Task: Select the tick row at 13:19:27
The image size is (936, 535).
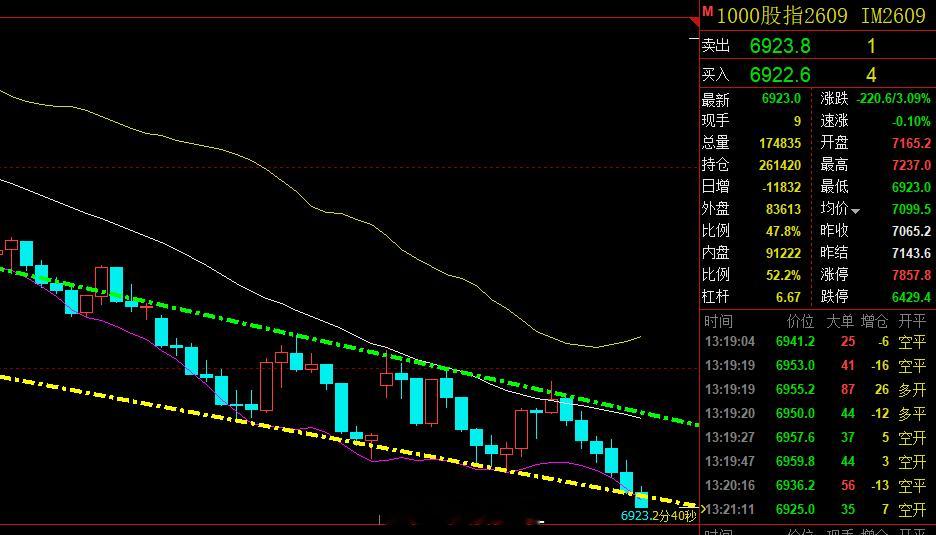Action: point(817,438)
